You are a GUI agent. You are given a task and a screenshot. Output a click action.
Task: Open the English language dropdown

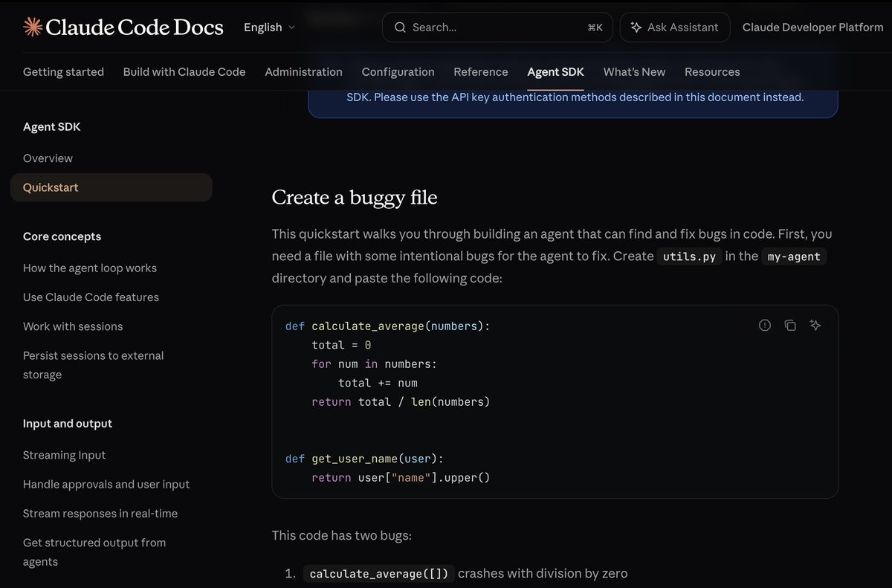pyautogui.click(x=269, y=28)
